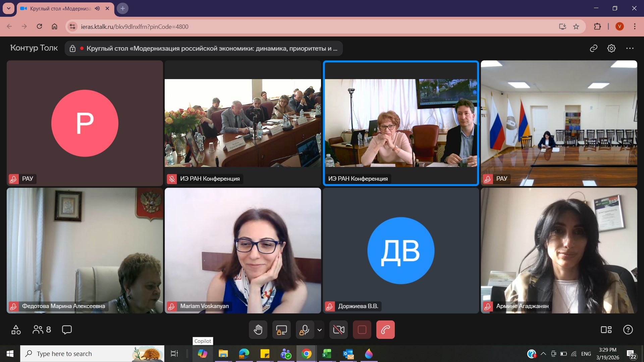Open meeting settings gear
This screenshot has width=644, height=362.
(611, 48)
